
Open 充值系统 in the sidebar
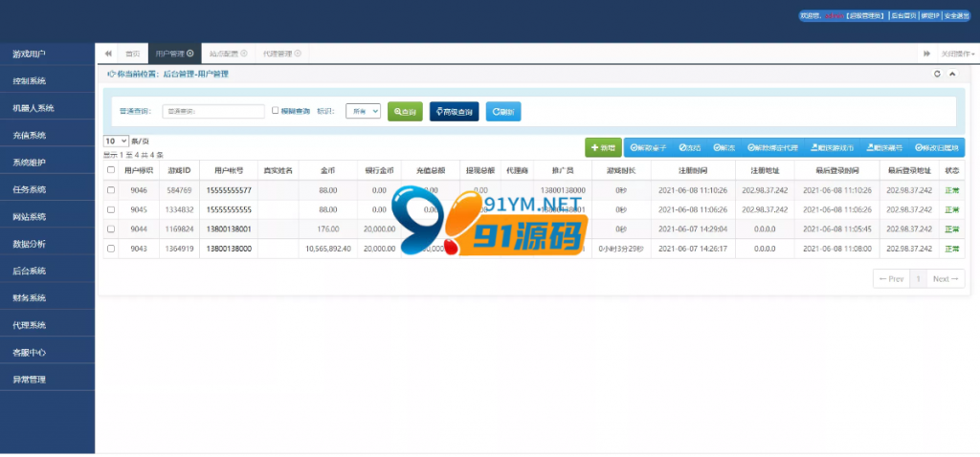48,136
